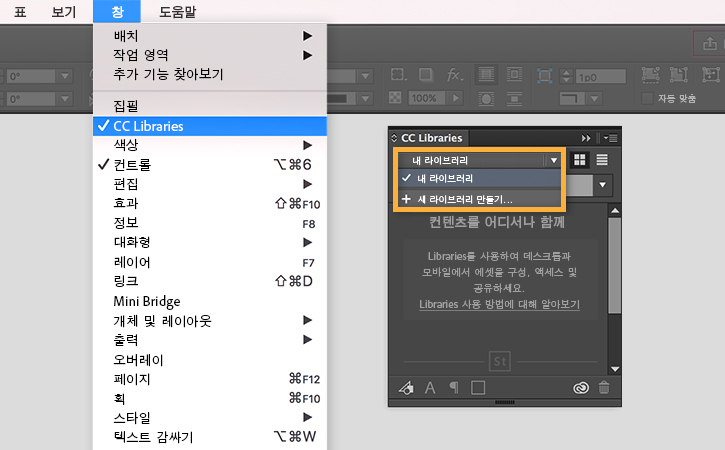Open the 보기 menu in the menu bar
This screenshot has height=450, width=725.
[x=64, y=12]
